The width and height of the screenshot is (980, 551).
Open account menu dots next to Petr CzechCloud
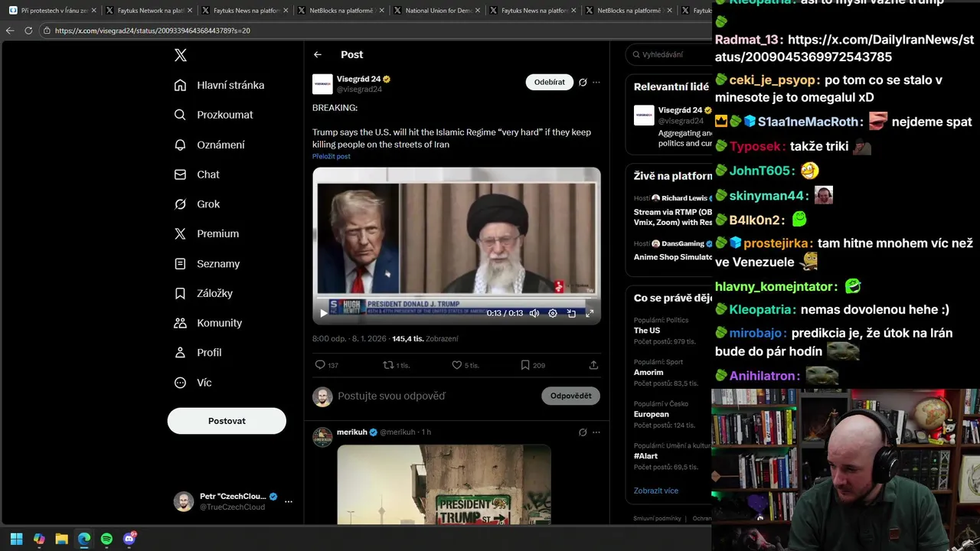(289, 502)
